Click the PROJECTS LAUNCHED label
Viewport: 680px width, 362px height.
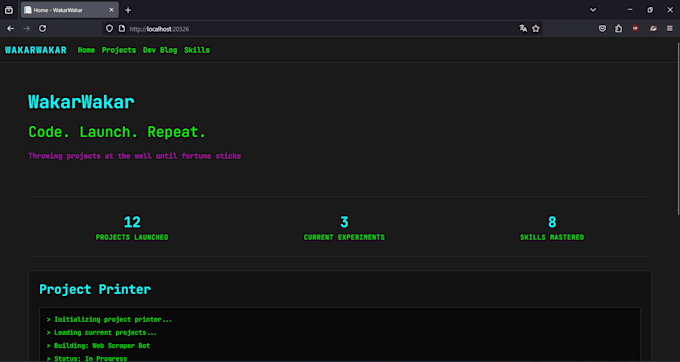[x=132, y=237]
